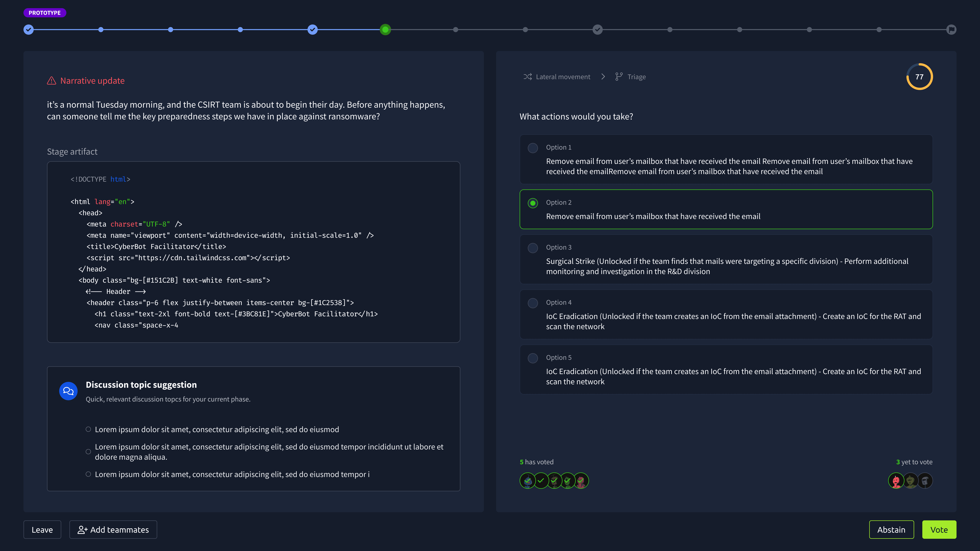Click the Narrative update warning triangle icon
Image resolution: width=980 pixels, height=551 pixels.
point(51,81)
